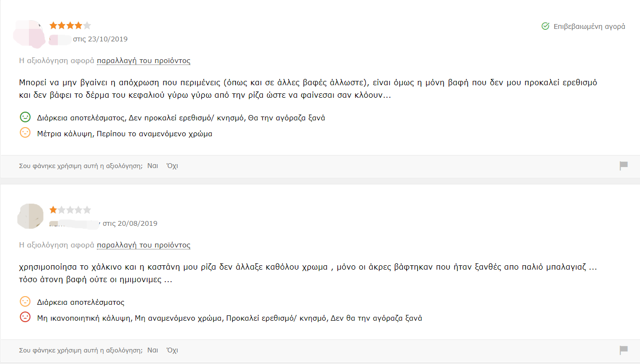Vote 'Όχι' on the 23/10/2019 review

(x=172, y=166)
